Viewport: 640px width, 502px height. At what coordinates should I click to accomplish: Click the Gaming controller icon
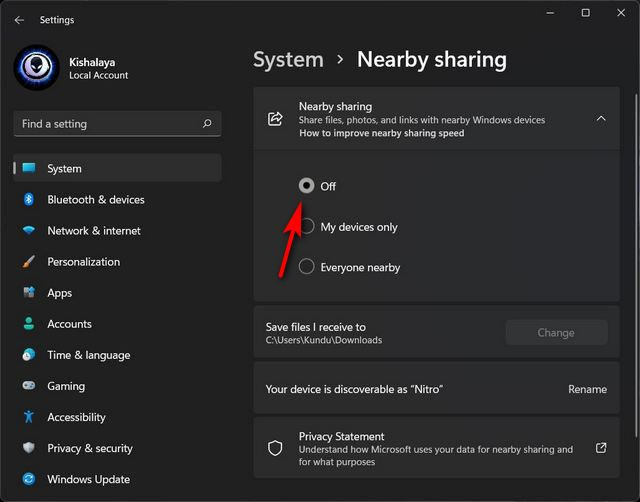tap(29, 385)
